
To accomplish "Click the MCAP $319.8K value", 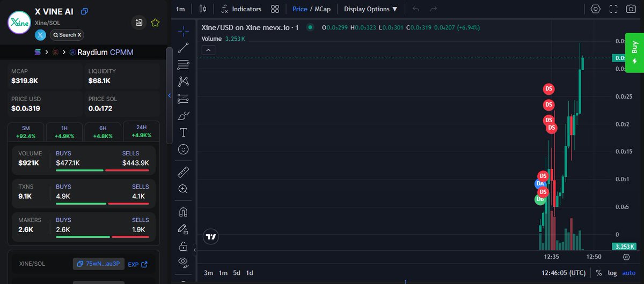I will 25,81.
